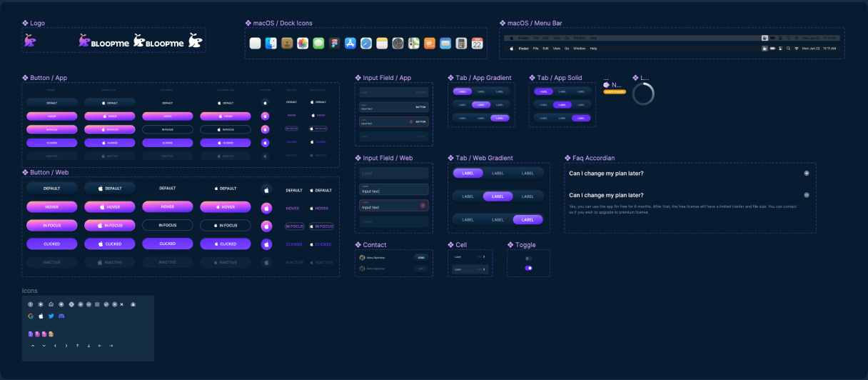Open the Go menu in the brighter menu bar
The height and width of the screenshot is (380, 868).
click(x=567, y=49)
